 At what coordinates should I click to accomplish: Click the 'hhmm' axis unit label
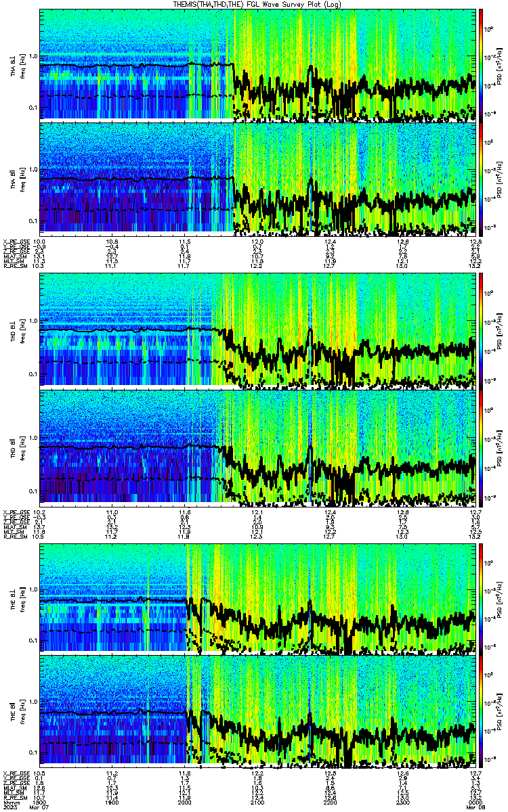click(10, 802)
